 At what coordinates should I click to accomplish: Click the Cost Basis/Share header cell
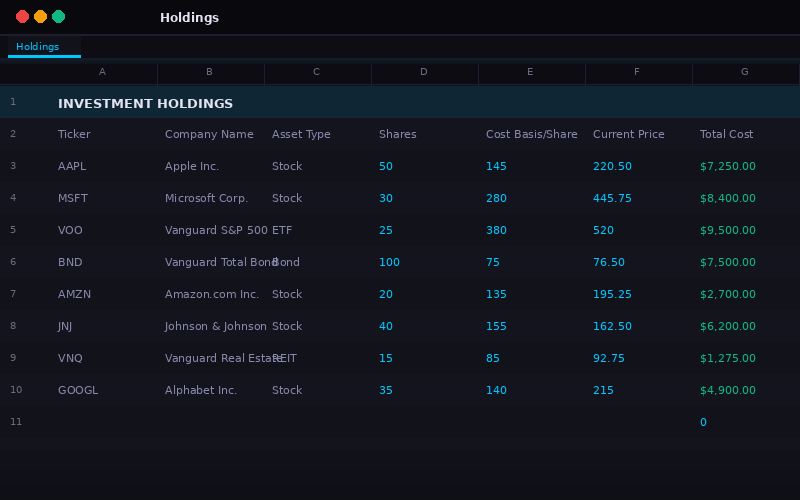pos(532,134)
